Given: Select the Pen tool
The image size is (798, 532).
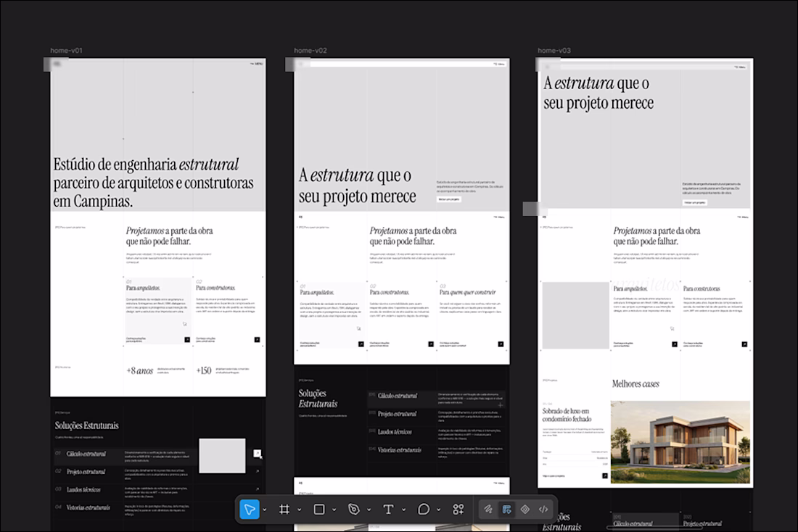Looking at the screenshot, I should [x=354, y=510].
